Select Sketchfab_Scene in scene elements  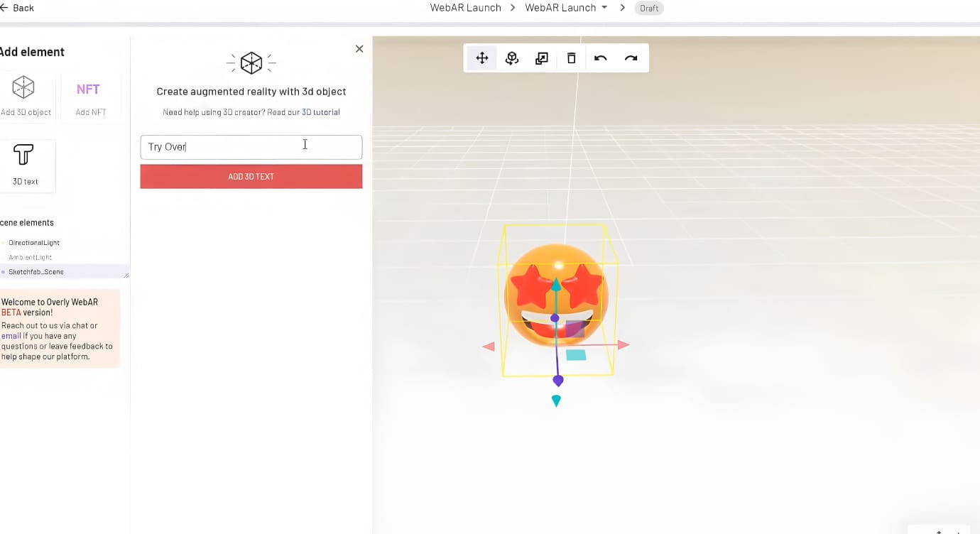tap(36, 272)
